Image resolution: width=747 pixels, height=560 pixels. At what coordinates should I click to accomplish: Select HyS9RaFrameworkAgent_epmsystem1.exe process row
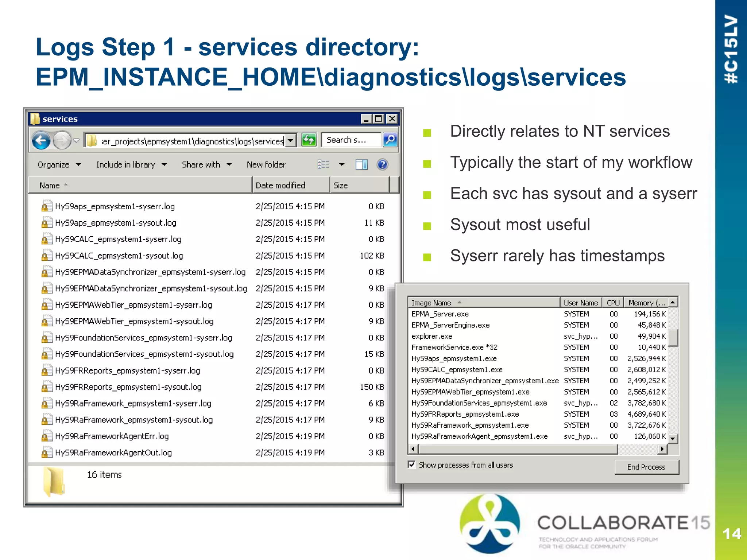click(x=538, y=436)
